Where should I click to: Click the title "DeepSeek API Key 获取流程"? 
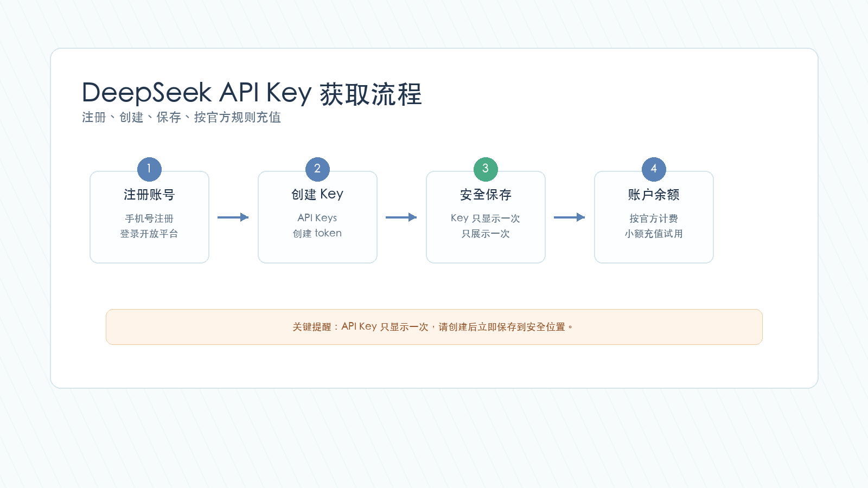point(252,93)
